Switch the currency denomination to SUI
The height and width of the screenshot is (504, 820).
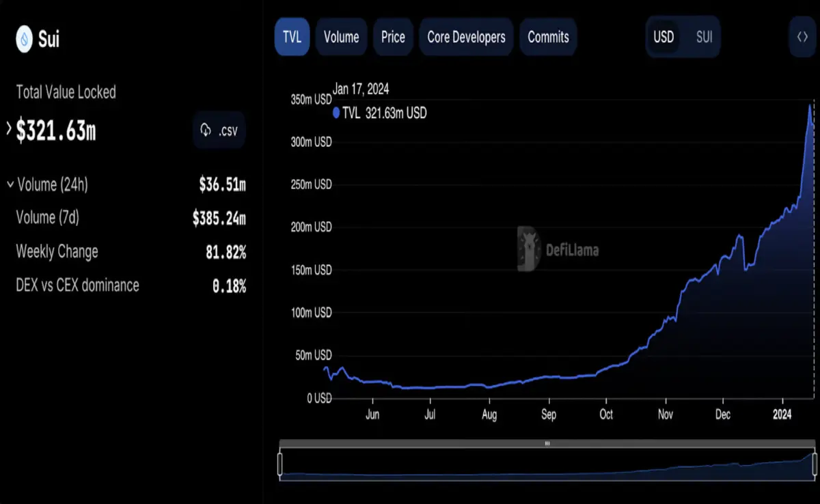click(x=704, y=37)
